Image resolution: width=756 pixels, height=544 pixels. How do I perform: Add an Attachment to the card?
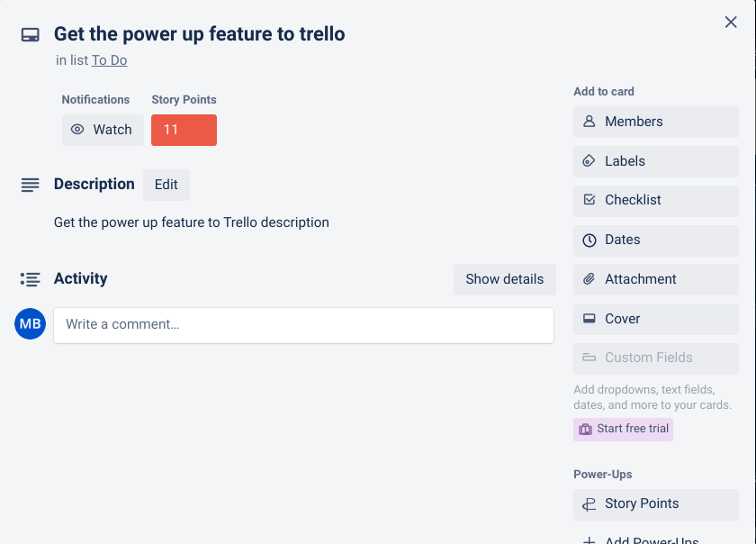coord(656,279)
